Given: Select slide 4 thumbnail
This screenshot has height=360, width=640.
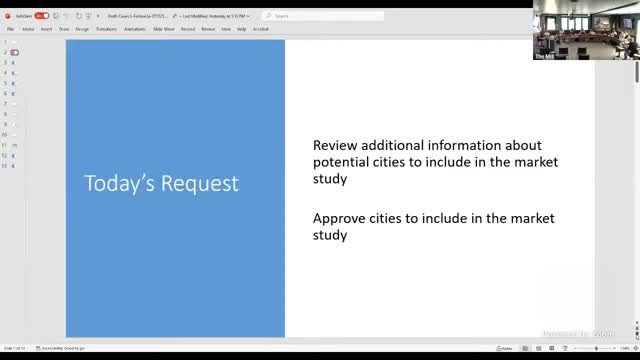Looking at the screenshot, I should coord(14,73).
